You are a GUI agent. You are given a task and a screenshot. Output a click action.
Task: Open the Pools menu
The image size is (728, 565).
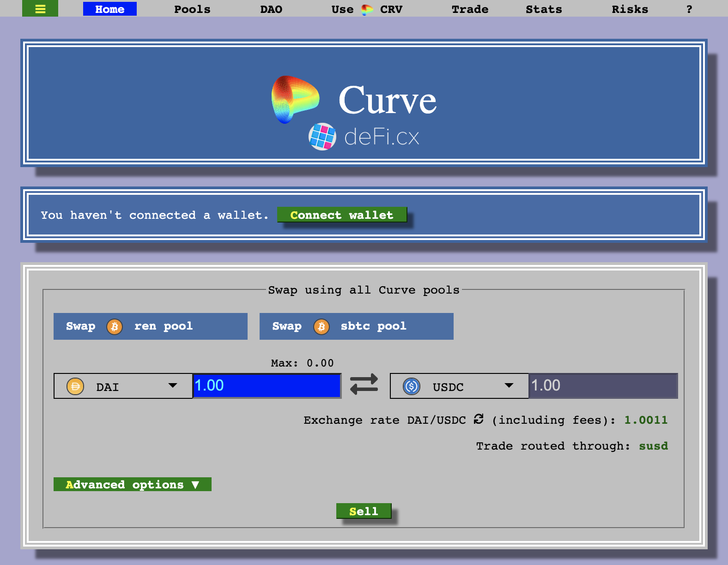click(192, 9)
